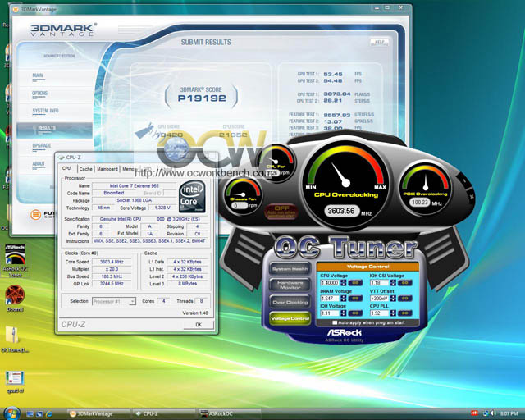Open the Doom3 desktop shortcut
The image size is (525, 420).
(15, 298)
